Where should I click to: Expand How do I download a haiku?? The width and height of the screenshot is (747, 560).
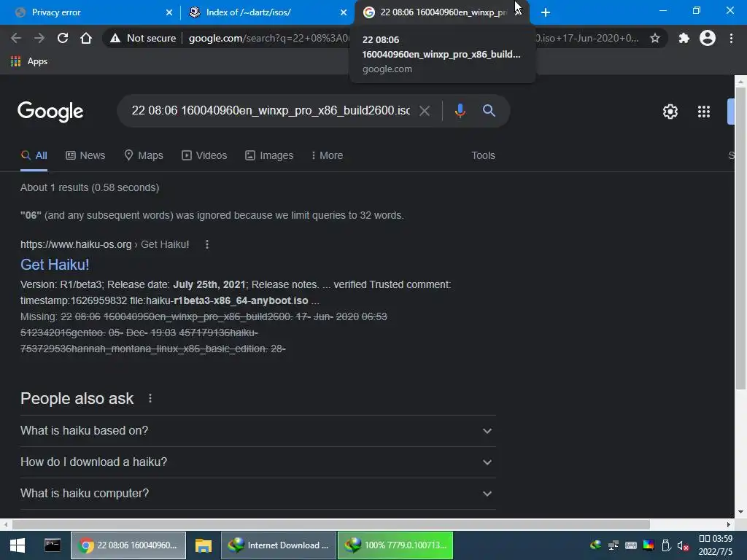click(258, 462)
